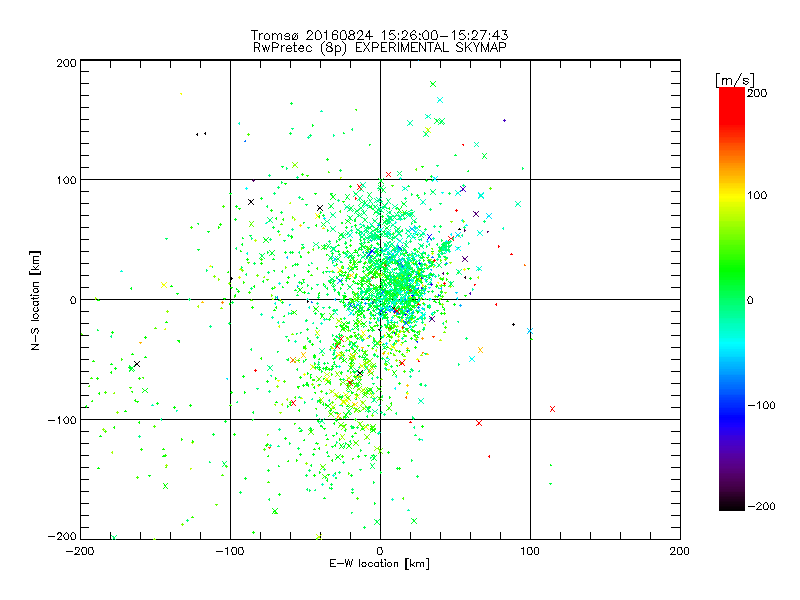Click the plot origin where zero gridlines cross
This screenshot has height=600, width=800.
pyautogui.click(x=380, y=299)
